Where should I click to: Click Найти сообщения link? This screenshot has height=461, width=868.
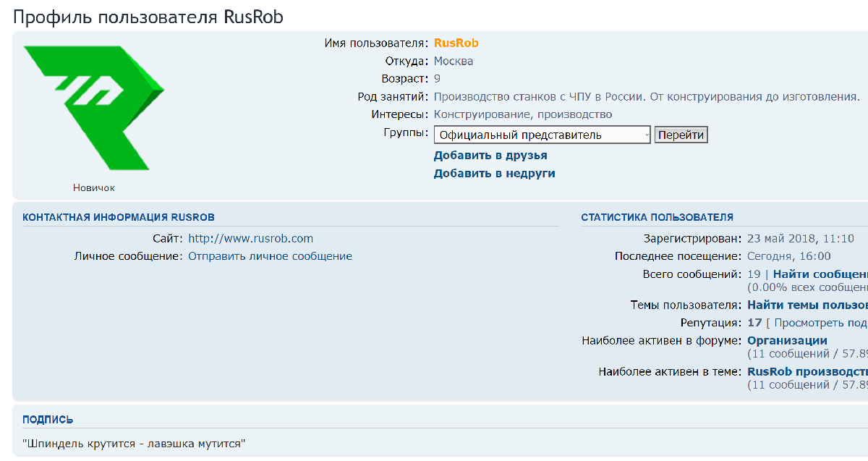pos(820,274)
